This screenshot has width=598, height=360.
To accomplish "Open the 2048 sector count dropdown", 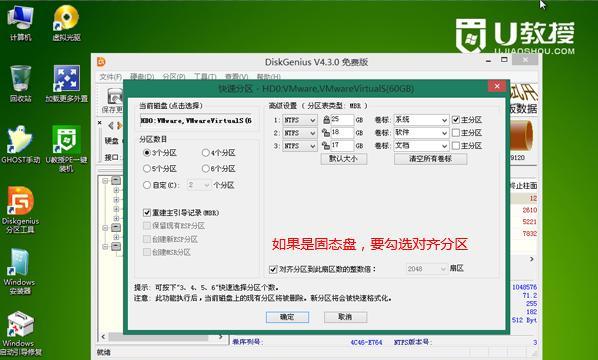I will [427, 269].
